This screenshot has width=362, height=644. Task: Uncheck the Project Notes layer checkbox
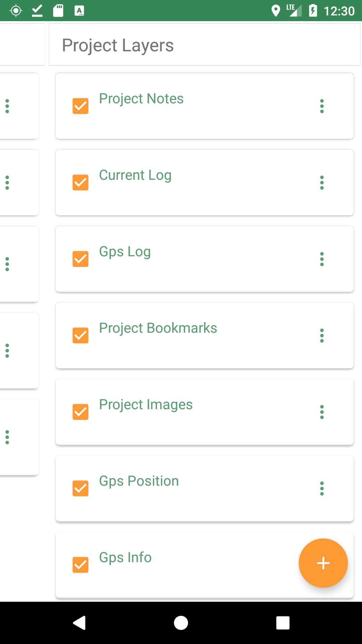click(x=80, y=106)
